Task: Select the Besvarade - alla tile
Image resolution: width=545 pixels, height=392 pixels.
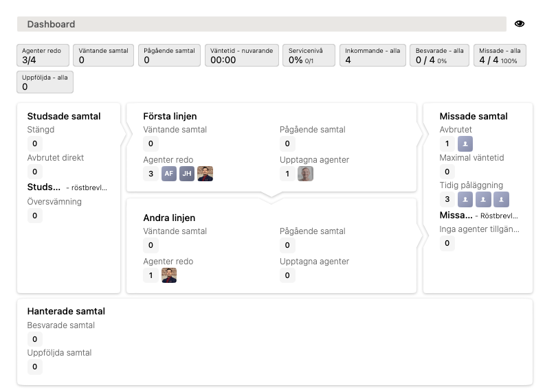Action: click(440, 56)
